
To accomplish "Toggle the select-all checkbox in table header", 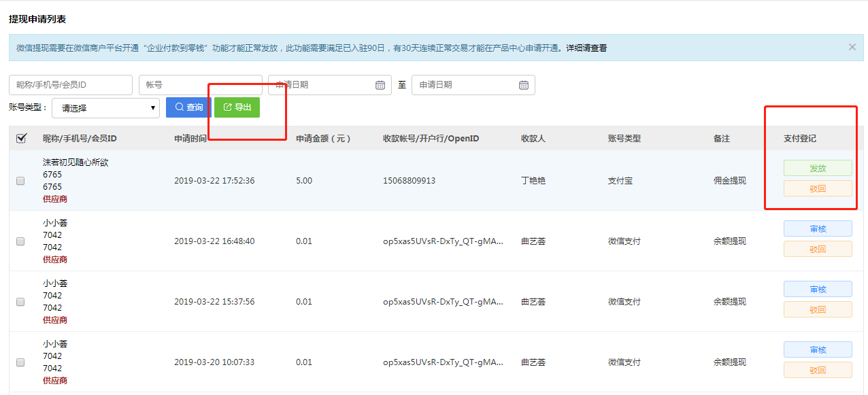I will click(x=20, y=139).
